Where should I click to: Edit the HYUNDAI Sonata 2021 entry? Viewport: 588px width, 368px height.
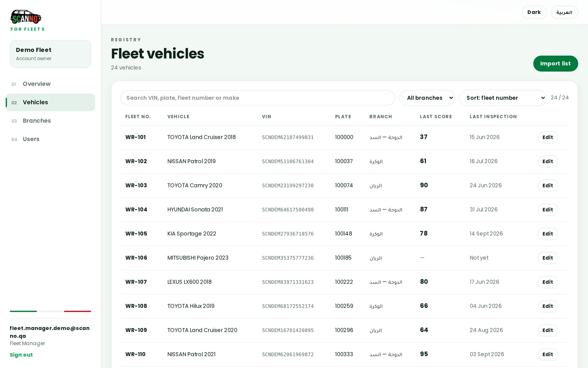point(548,210)
